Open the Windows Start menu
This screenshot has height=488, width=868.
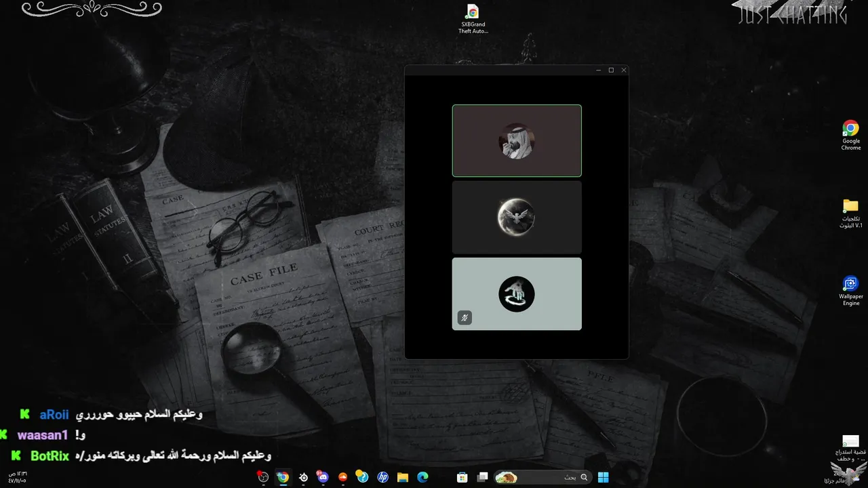(603, 477)
